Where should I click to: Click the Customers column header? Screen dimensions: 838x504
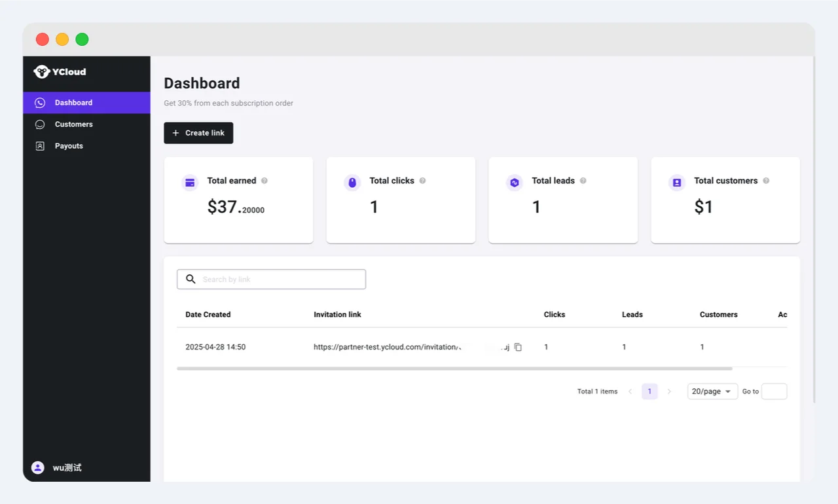(719, 315)
